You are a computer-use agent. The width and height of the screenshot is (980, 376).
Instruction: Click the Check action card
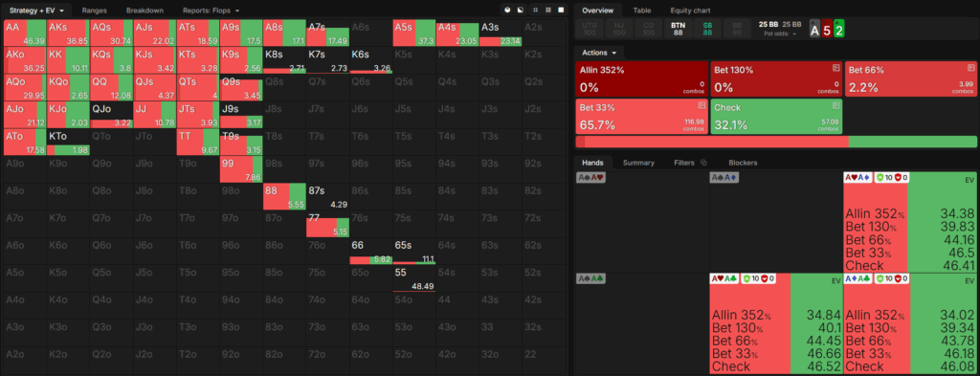tap(776, 116)
